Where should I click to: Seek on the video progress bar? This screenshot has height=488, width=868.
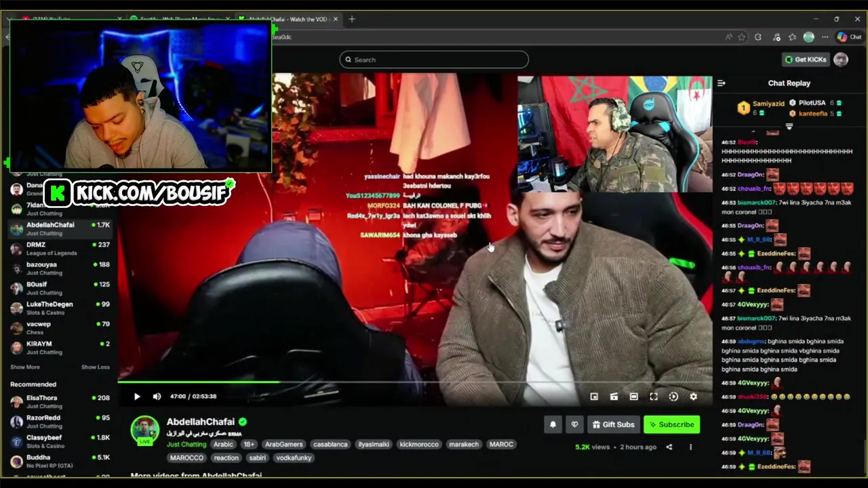pyautogui.click(x=415, y=382)
